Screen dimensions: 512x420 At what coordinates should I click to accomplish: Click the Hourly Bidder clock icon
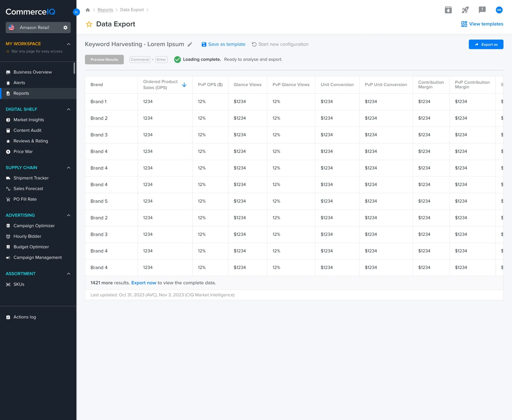(x=8, y=236)
